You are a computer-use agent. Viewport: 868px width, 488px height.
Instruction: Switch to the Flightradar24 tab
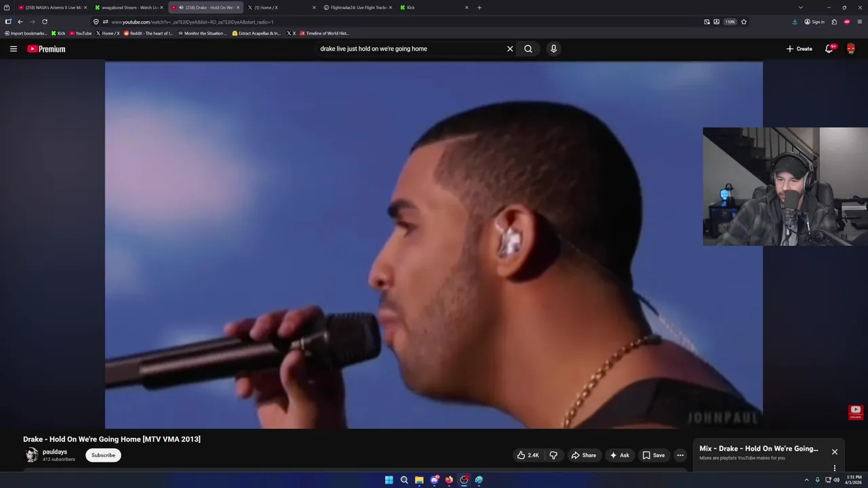[357, 7]
